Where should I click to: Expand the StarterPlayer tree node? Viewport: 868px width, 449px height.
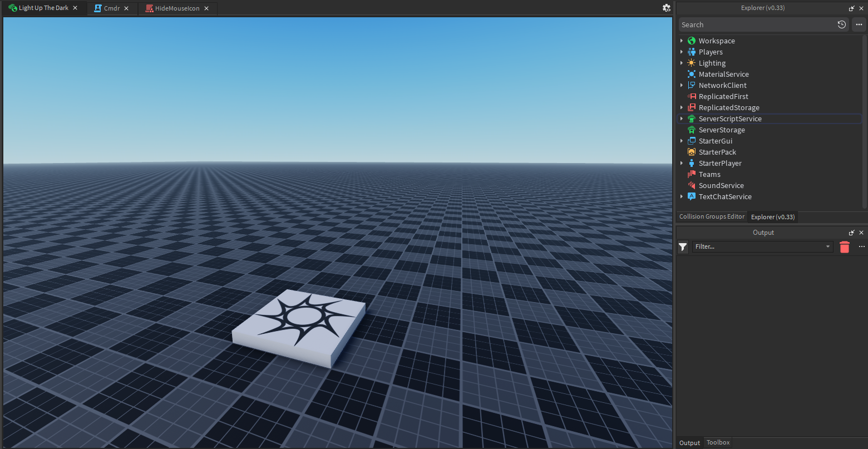click(682, 163)
